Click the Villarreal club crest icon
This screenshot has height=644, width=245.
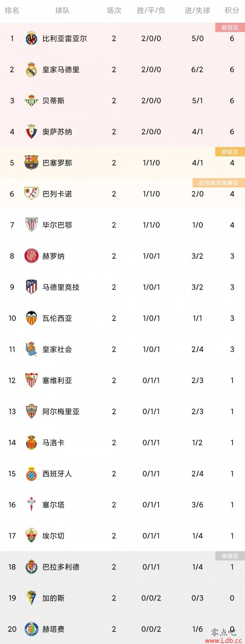[x=31, y=39]
